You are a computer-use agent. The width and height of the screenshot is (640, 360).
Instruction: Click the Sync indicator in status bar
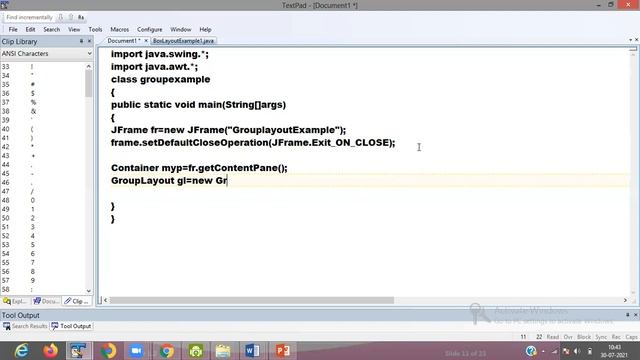coord(601,337)
